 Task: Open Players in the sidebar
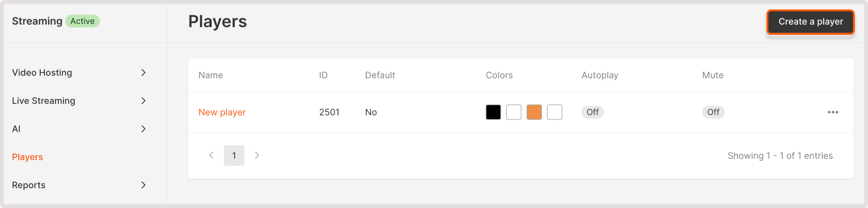[27, 157]
